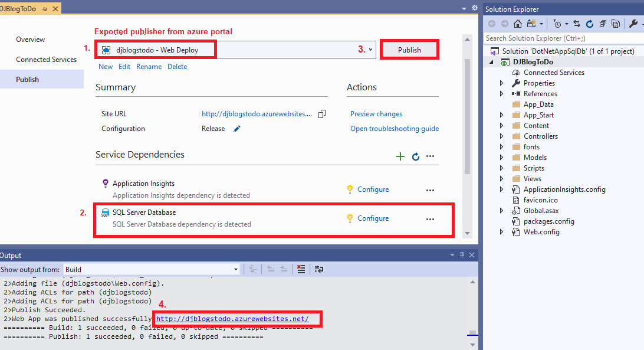Click Find Message in Code output icon
This screenshot has height=350, width=644.
click(253, 269)
